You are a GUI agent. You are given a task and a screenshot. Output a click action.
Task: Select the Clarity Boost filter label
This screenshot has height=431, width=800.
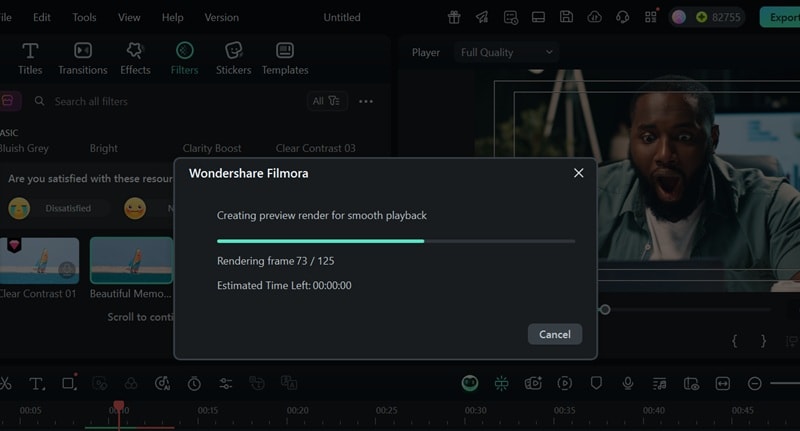click(212, 148)
